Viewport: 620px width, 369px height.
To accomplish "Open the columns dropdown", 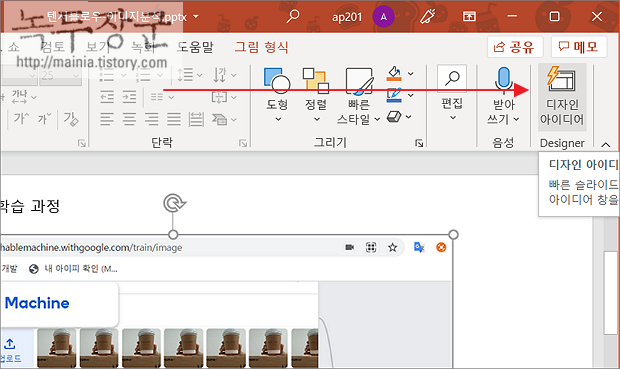I will point(162,97).
